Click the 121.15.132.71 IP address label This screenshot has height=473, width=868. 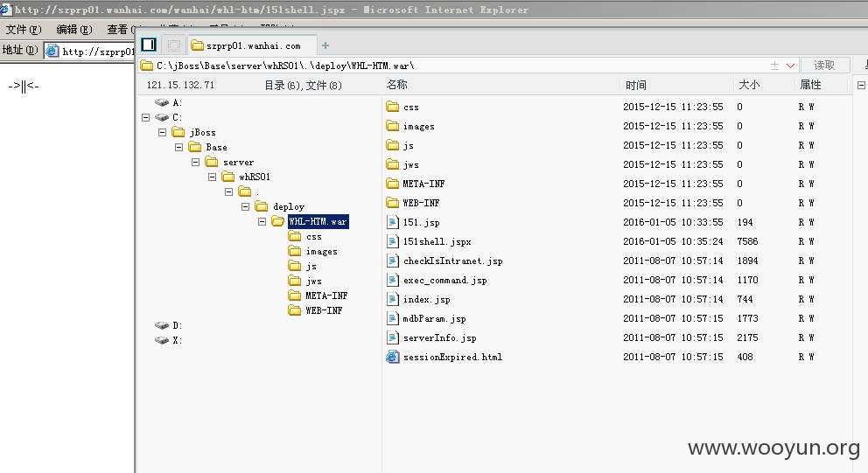coord(180,85)
